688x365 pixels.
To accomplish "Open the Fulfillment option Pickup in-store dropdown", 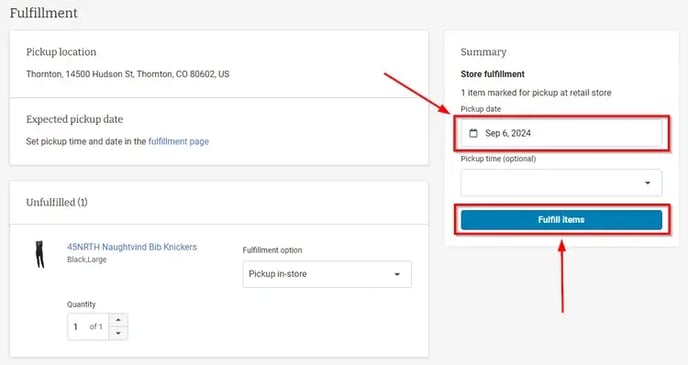I will [327, 274].
